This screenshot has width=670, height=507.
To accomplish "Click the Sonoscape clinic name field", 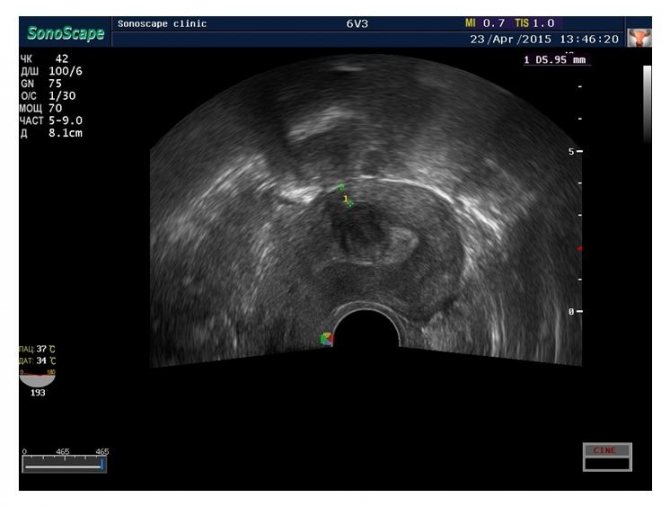I will coord(162,23).
